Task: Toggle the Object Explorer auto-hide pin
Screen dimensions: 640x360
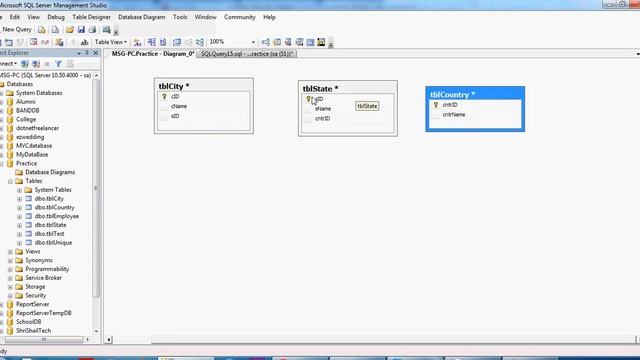Action: click(x=87, y=53)
